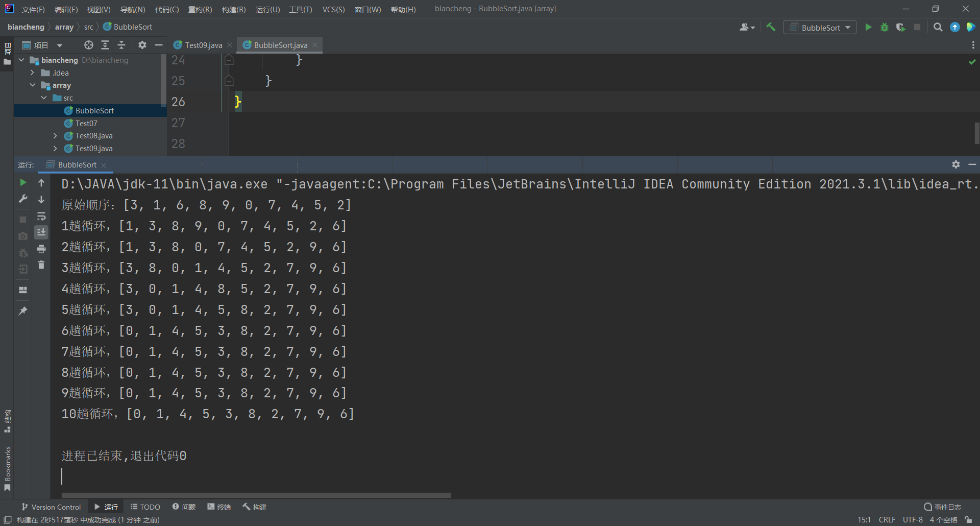This screenshot has height=526, width=980.
Task: Click the console horizontal scrollbar
Action: point(256,495)
